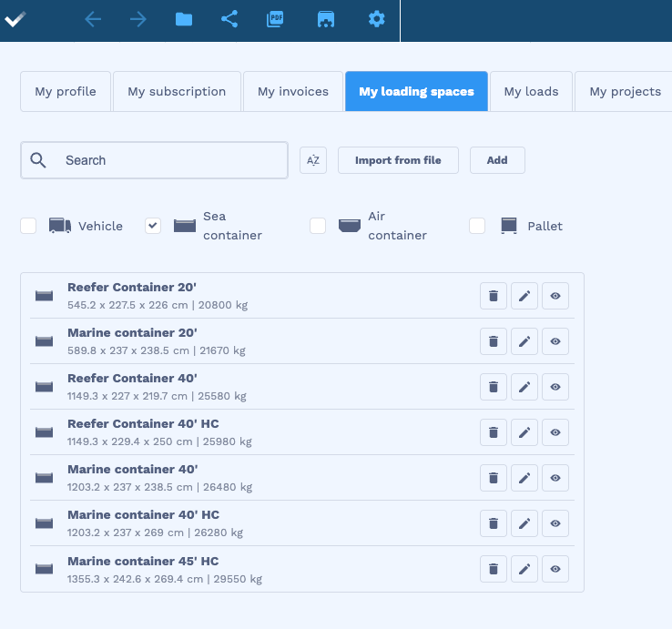Click the Sea container filter icon
The width and height of the screenshot is (672, 629).
click(x=185, y=226)
